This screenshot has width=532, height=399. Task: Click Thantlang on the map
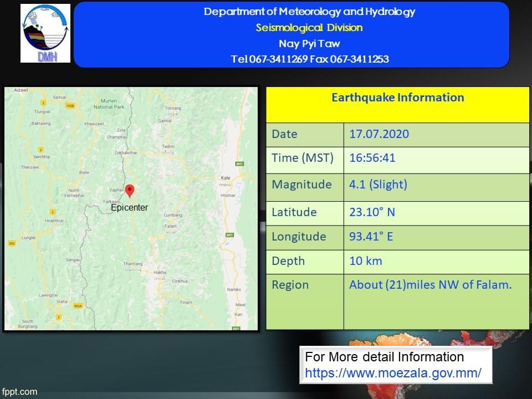coord(133,264)
